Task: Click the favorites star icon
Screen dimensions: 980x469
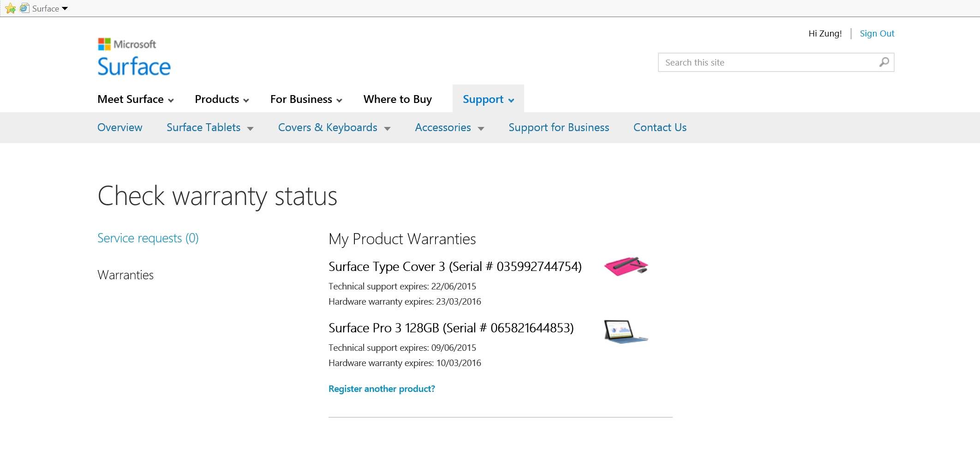Action: point(10,8)
